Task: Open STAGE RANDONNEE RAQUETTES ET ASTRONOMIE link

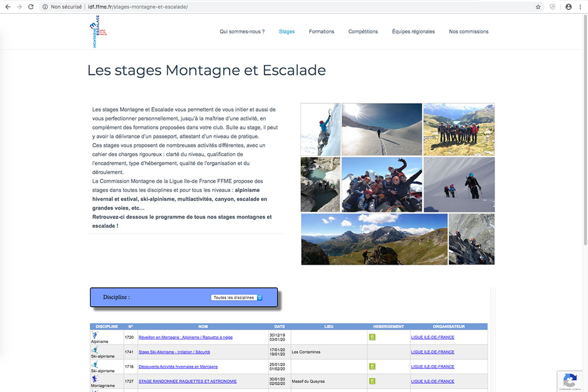Action: tap(188, 381)
